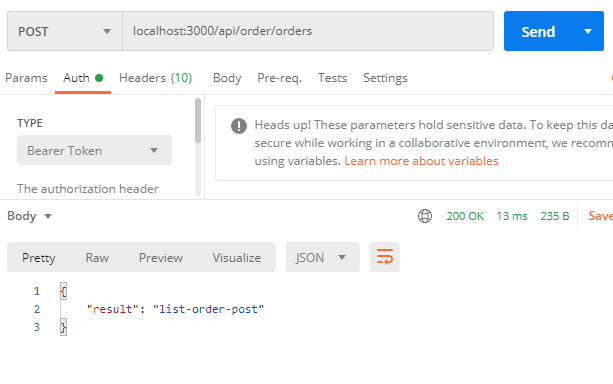
Task: Go to the Tests tab
Action: [332, 78]
